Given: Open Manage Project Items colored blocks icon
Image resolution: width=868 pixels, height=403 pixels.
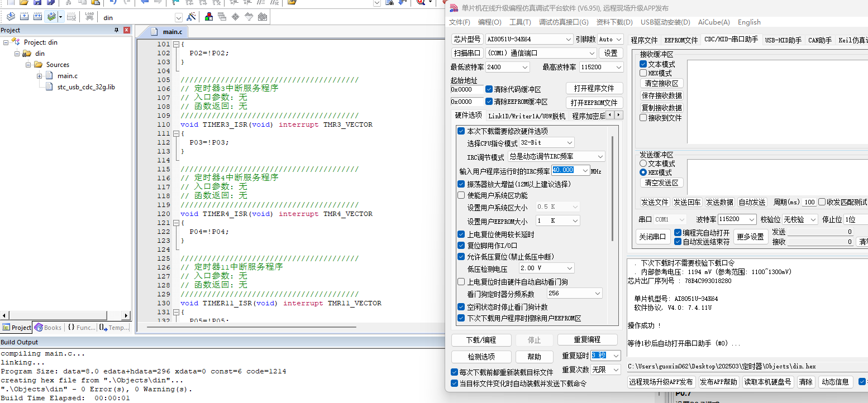Looking at the screenshot, I should pos(208,17).
